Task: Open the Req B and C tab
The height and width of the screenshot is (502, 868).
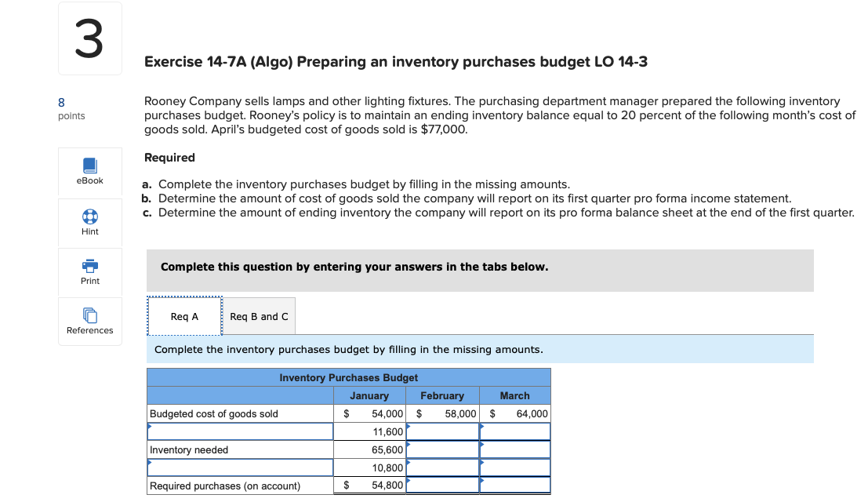Action: [x=259, y=315]
